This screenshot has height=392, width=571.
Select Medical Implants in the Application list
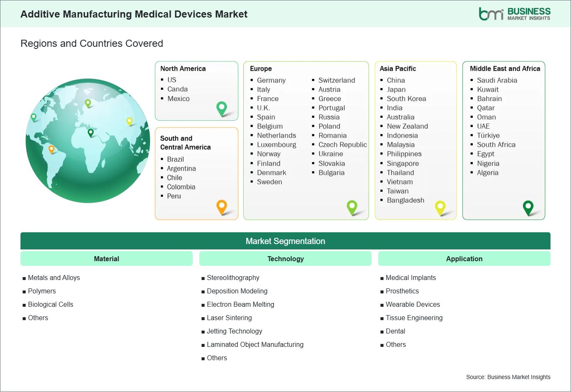coord(410,277)
